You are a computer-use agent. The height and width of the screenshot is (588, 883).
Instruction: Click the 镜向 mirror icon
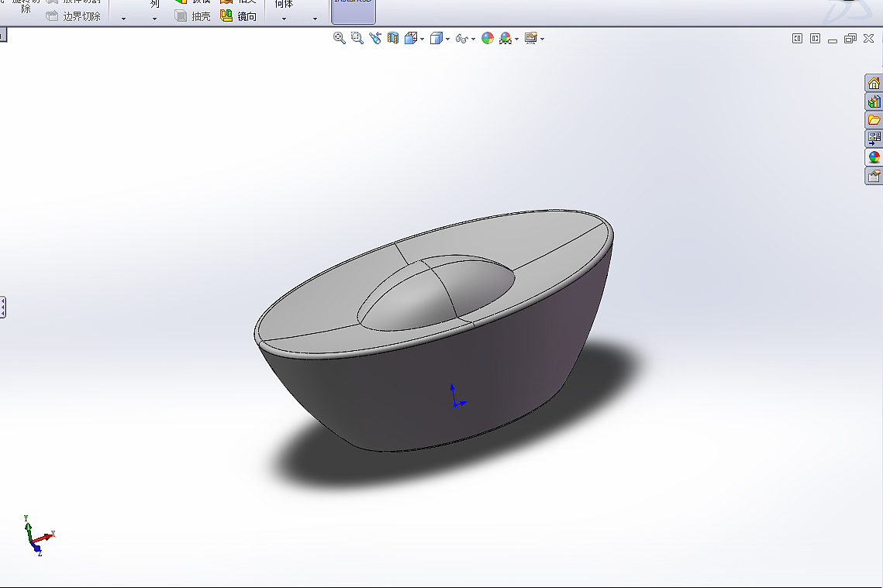(226, 15)
